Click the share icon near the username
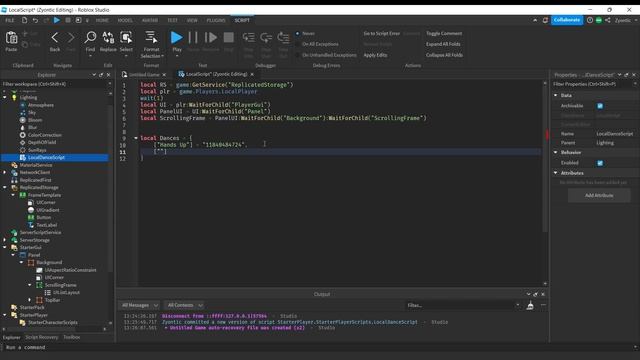Viewport: 640px width, 360px height. point(607,20)
